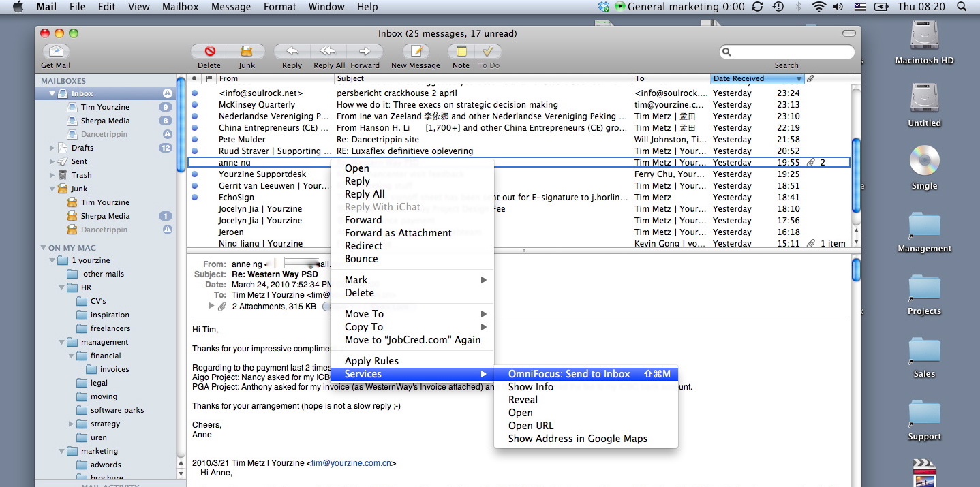This screenshot has height=487, width=980.
Task: Click the Junk button in the toolbar
Action: pos(247,52)
